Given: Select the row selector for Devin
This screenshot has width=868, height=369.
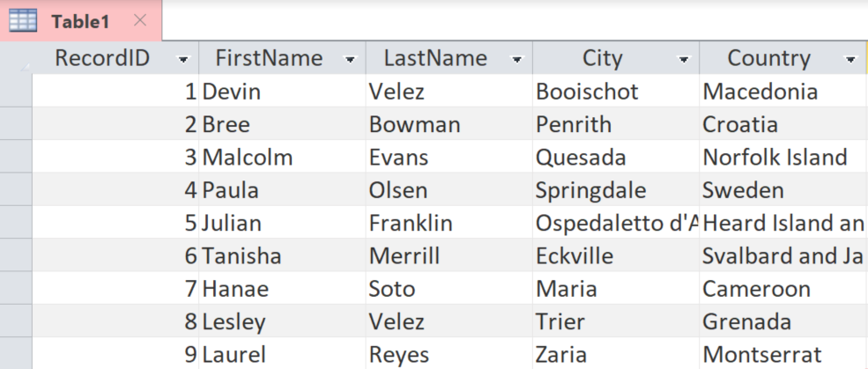Looking at the screenshot, I should click(x=16, y=91).
